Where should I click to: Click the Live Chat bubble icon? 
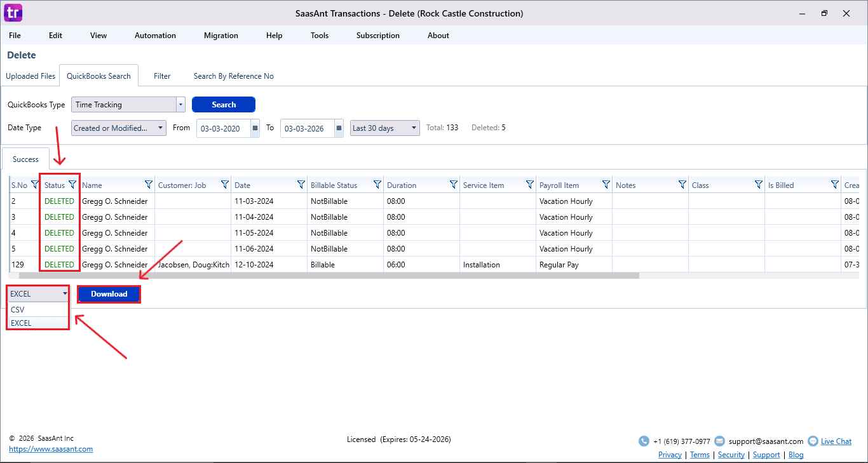pos(813,441)
